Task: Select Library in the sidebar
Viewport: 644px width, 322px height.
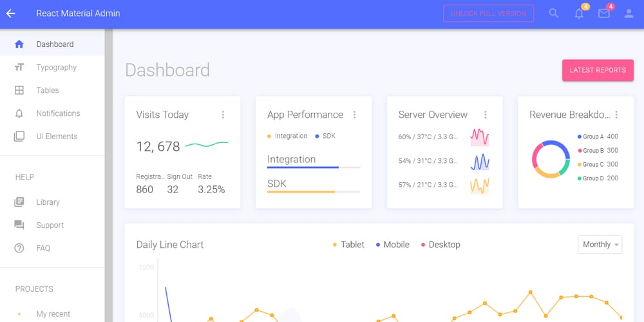Action: (x=52, y=202)
